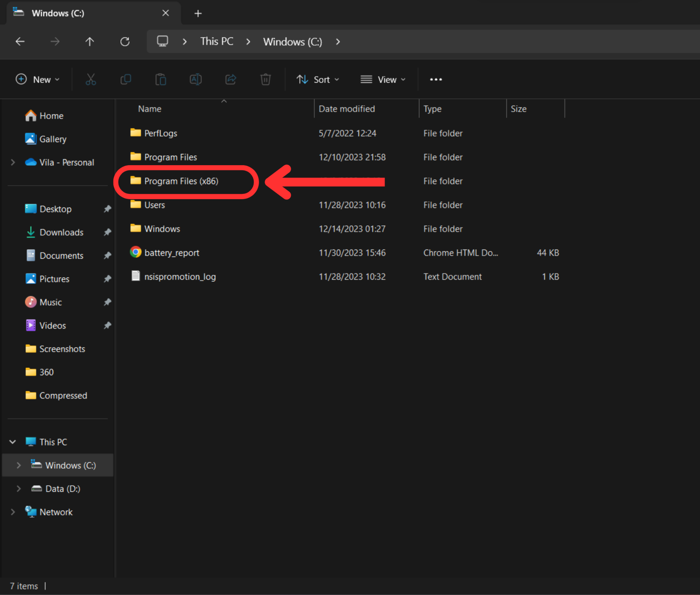Click the Share icon in toolbar
This screenshot has width=700, height=595.
click(230, 79)
